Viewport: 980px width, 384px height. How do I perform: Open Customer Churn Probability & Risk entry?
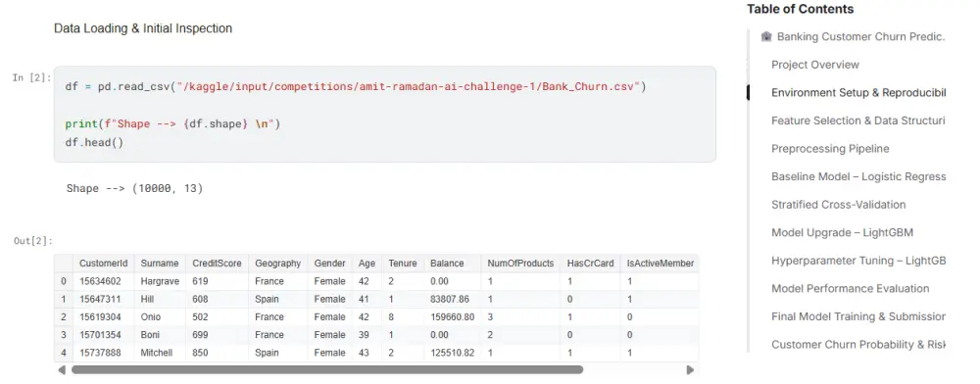(858, 345)
